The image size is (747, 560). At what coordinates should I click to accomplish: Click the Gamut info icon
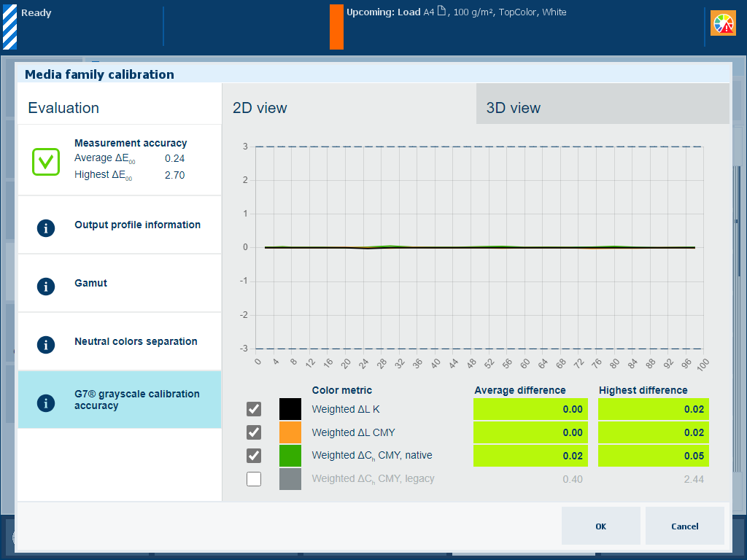point(46,286)
